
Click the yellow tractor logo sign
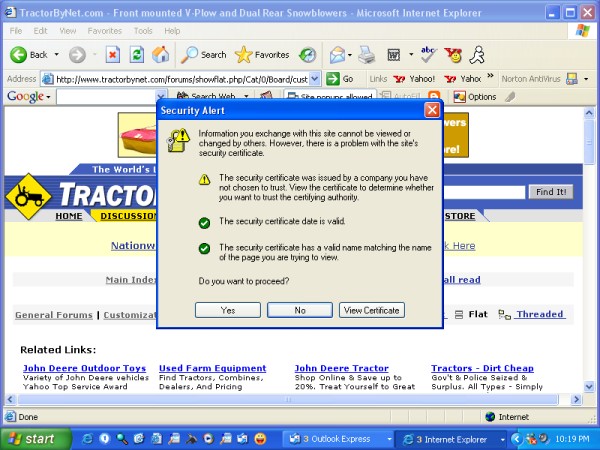click(x=29, y=197)
